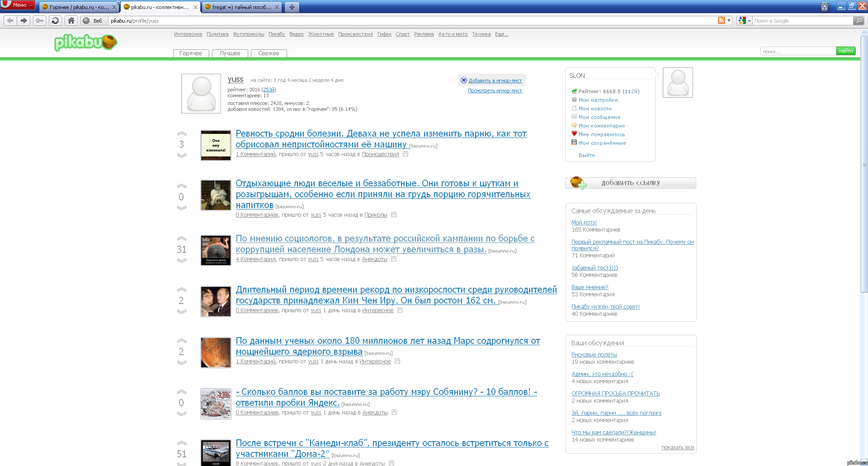
Task: Click the найти search button
Action: tap(845, 51)
